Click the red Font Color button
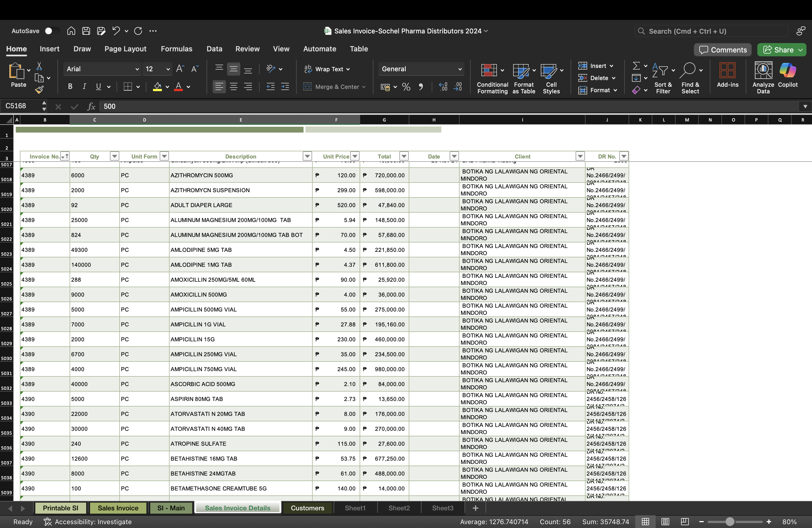Image resolution: width=812 pixels, height=528 pixels. 178,87
